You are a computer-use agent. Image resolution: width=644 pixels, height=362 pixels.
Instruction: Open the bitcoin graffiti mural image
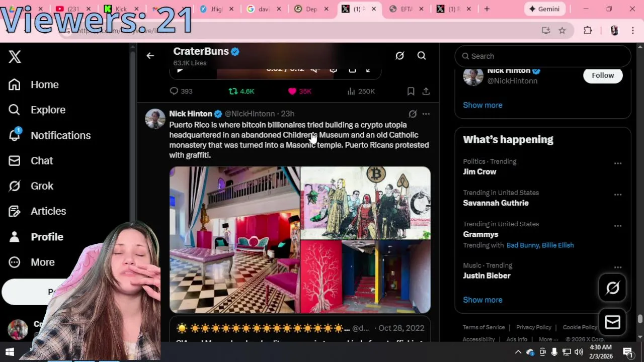[365, 203]
